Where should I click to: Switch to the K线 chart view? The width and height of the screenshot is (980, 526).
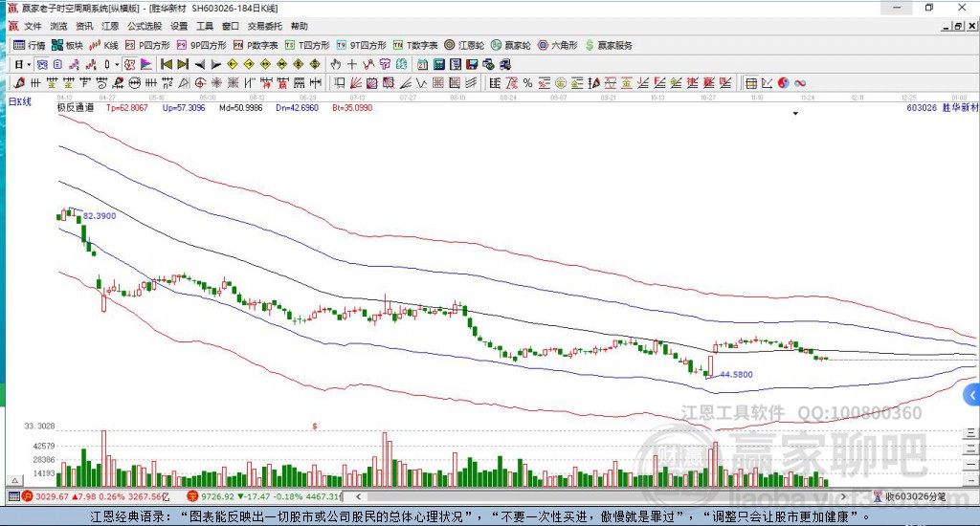tap(103, 45)
